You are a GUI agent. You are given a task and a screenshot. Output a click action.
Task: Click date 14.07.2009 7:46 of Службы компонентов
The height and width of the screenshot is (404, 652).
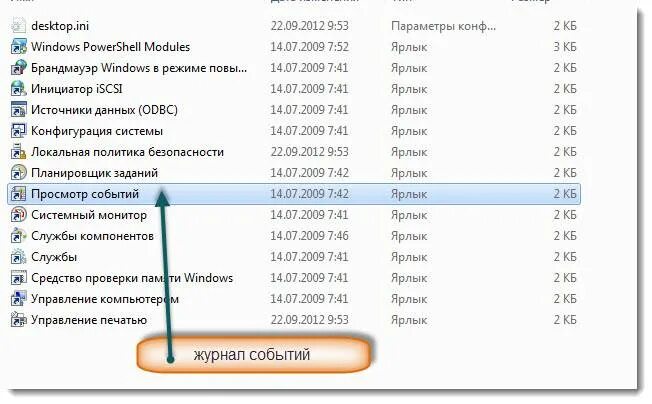(309, 236)
